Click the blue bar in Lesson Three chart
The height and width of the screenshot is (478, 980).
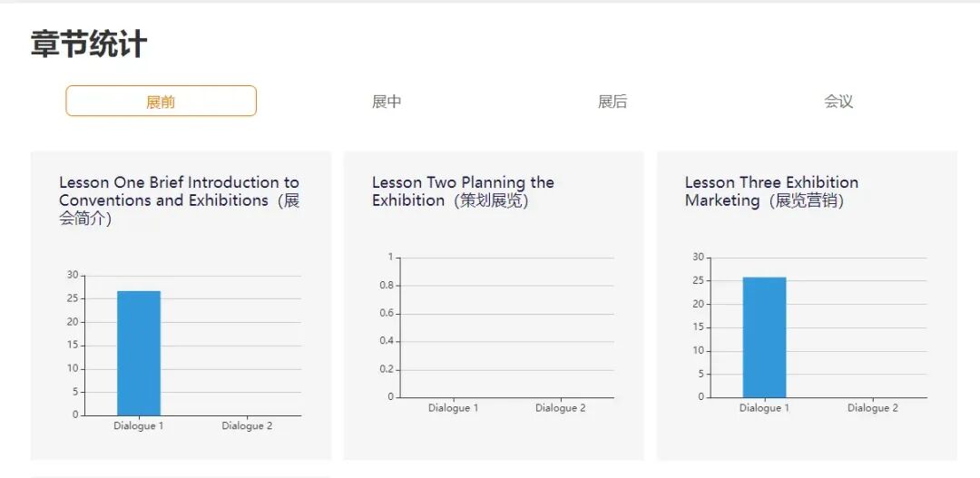tap(764, 337)
